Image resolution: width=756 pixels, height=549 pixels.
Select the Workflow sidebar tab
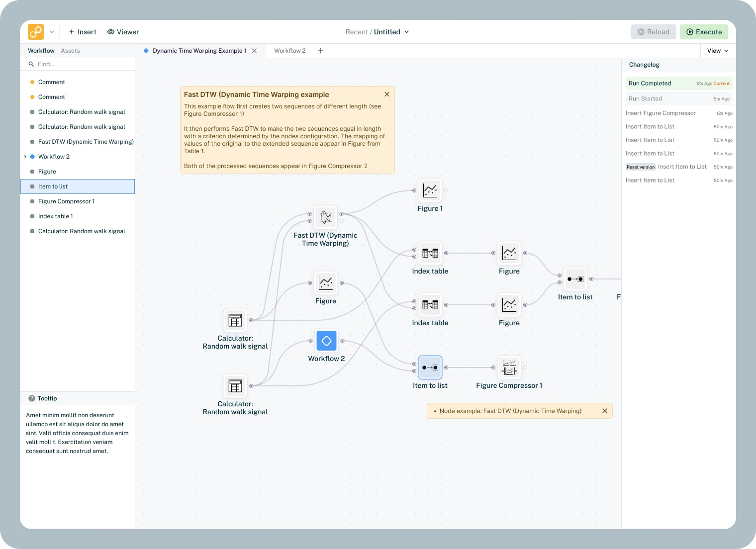tap(41, 51)
